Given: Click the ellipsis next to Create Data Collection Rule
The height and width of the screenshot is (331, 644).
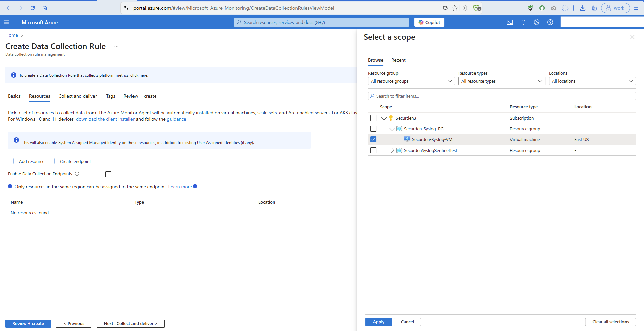Looking at the screenshot, I should (x=116, y=46).
